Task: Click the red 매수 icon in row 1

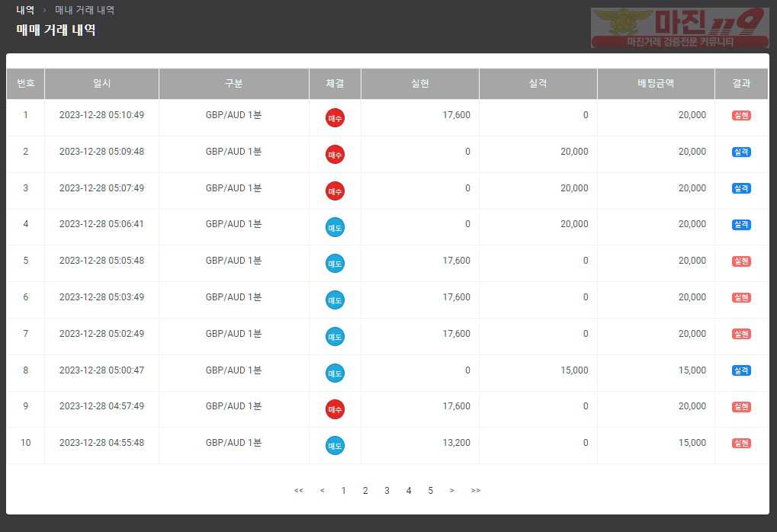Action: [x=335, y=118]
